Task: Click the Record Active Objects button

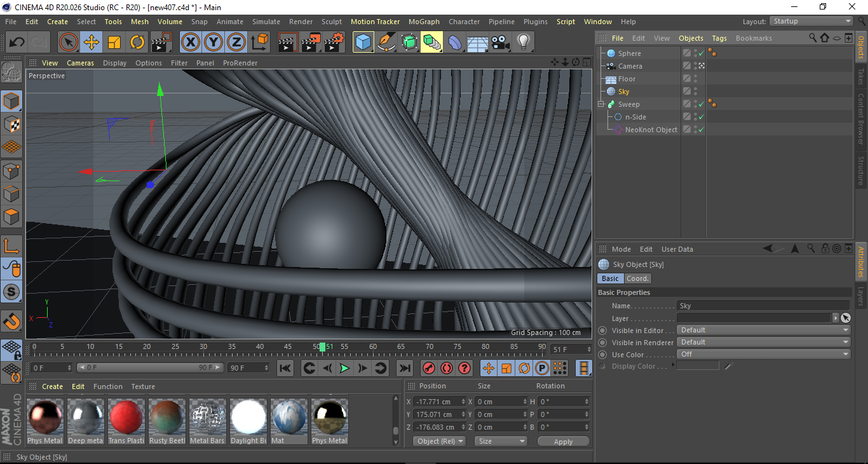Action: click(x=428, y=368)
